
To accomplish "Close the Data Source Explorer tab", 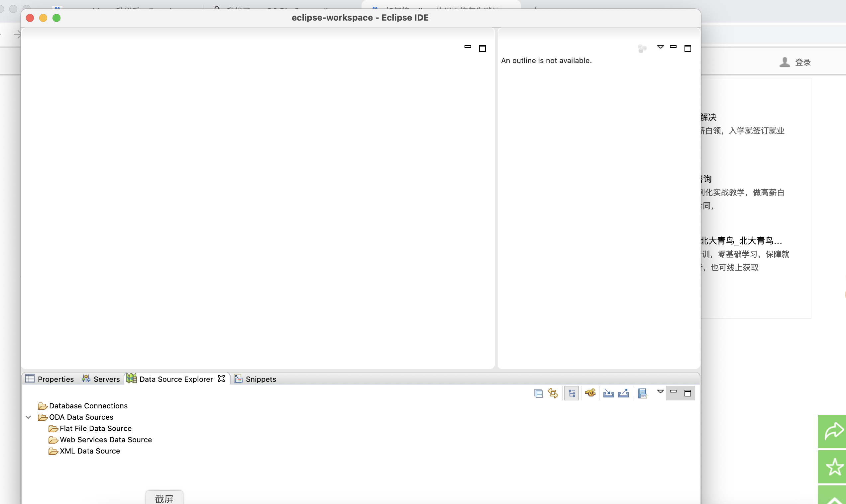I will (221, 378).
